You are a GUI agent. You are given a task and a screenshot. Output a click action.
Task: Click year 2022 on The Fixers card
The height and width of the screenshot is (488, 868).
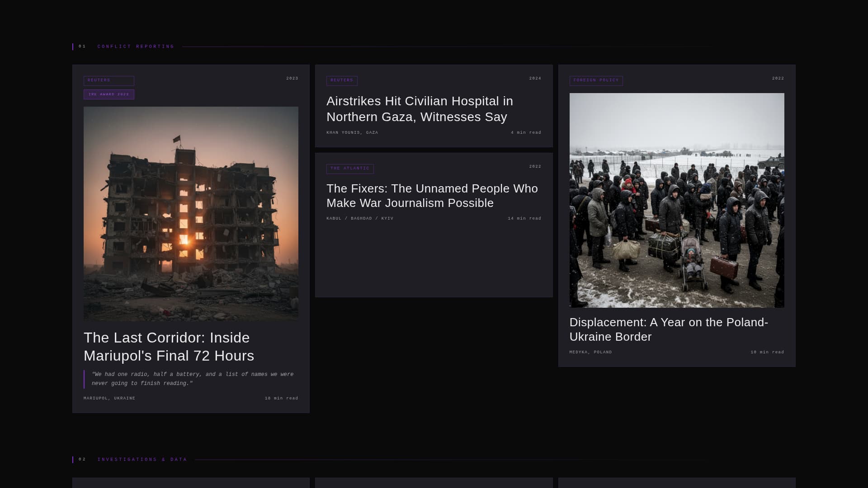coord(535,167)
